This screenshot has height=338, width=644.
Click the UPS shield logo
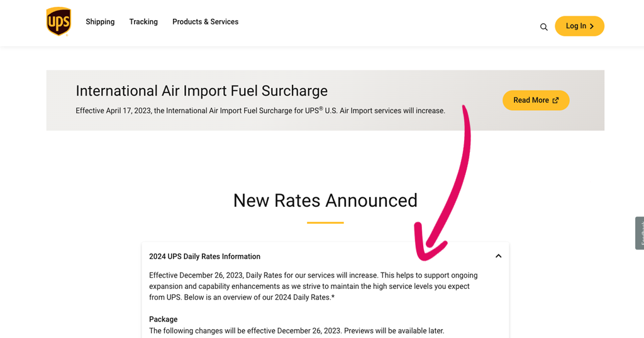coord(58,21)
